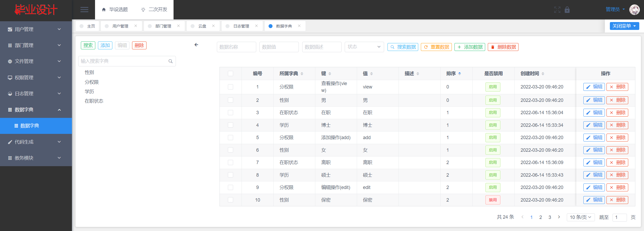Open the 10 条/页 page size dropdown
The image size is (644, 231).
tap(580, 217)
